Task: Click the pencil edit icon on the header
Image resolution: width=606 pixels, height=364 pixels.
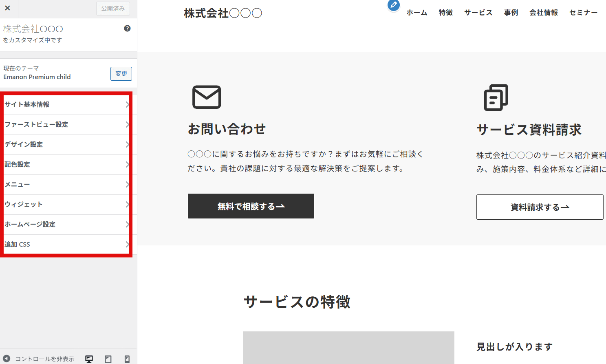Action: [x=393, y=6]
